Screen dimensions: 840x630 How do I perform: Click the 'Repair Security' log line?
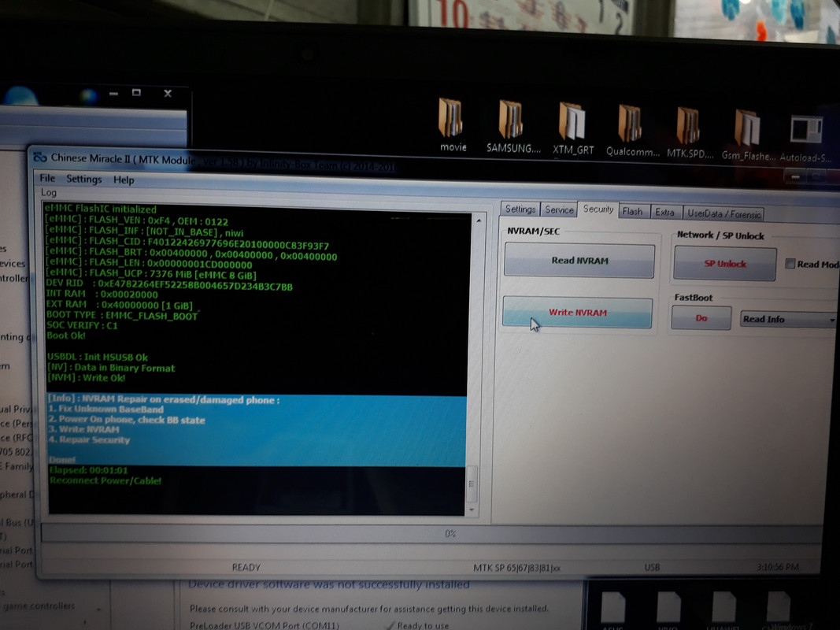89,440
